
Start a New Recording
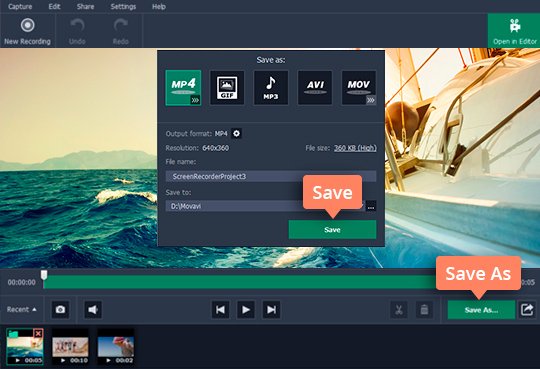pyautogui.click(x=27, y=31)
